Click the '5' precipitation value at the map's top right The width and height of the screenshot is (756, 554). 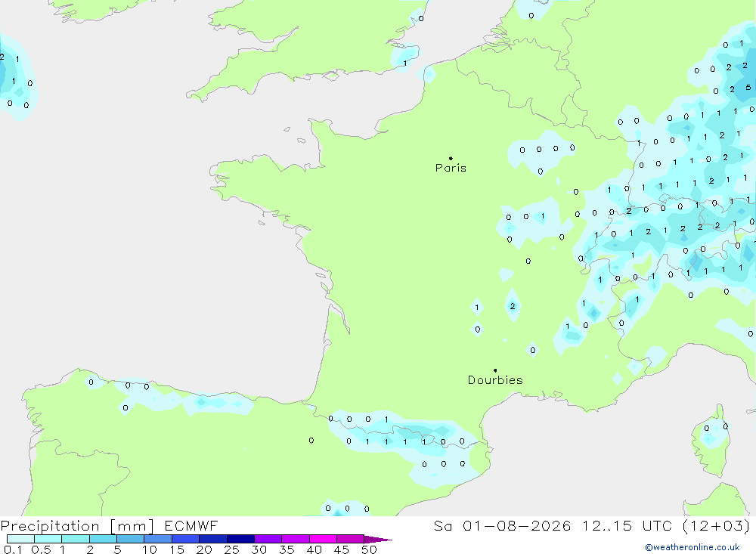(748, 88)
